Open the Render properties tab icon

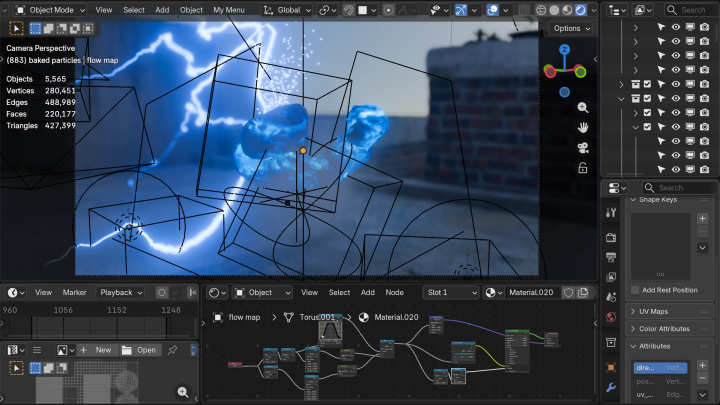tap(611, 238)
